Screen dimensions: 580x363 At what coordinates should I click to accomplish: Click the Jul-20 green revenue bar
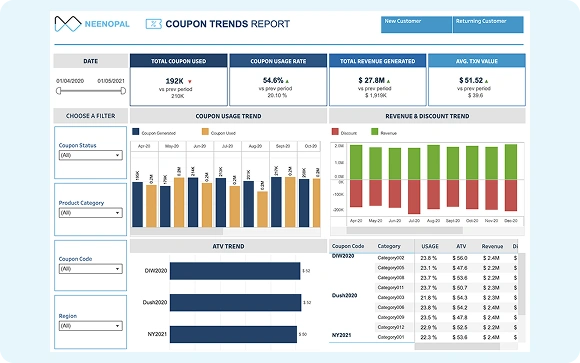click(414, 164)
